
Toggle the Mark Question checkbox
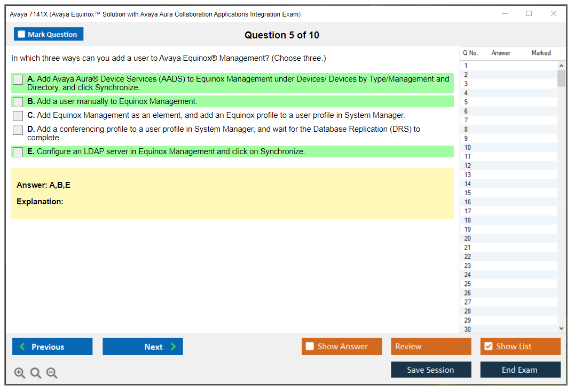coord(22,35)
